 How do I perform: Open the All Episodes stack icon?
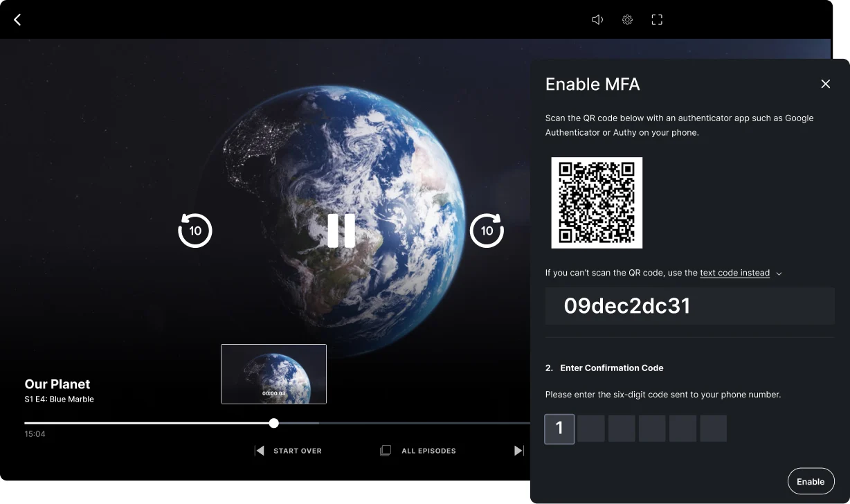[x=386, y=451]
